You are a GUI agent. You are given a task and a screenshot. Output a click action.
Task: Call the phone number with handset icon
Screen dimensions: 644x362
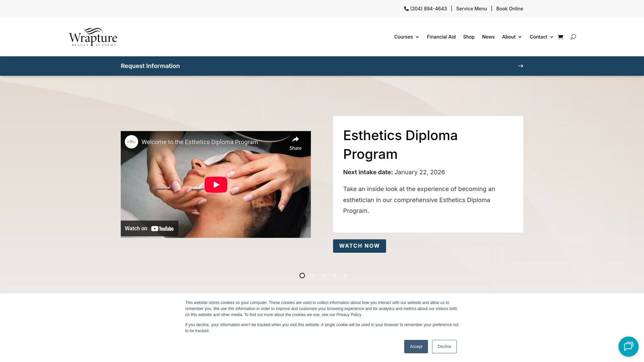(425, 9)
